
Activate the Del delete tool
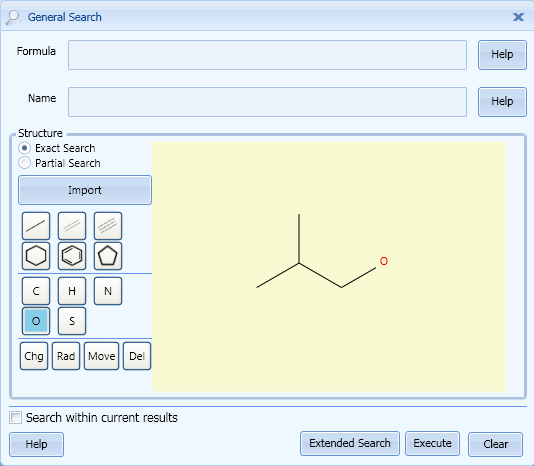coord(137,356)
